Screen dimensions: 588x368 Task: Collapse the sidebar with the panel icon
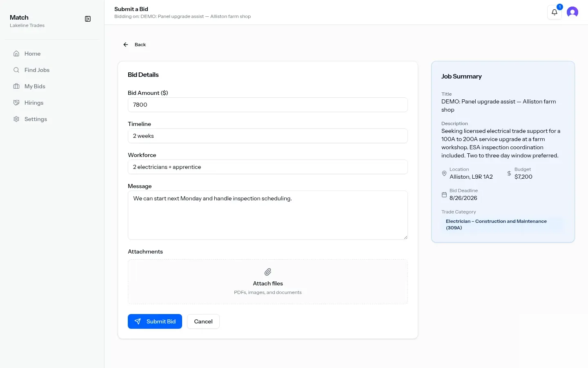click(88, 19)
